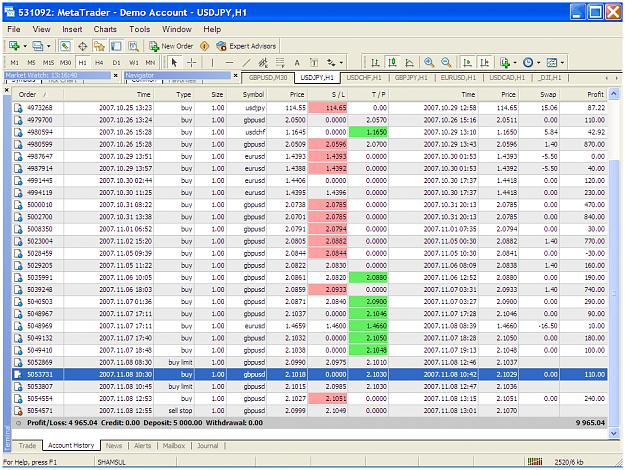
Task: Toggle the Navigator star-folder icon
Action: pos(99,46)
